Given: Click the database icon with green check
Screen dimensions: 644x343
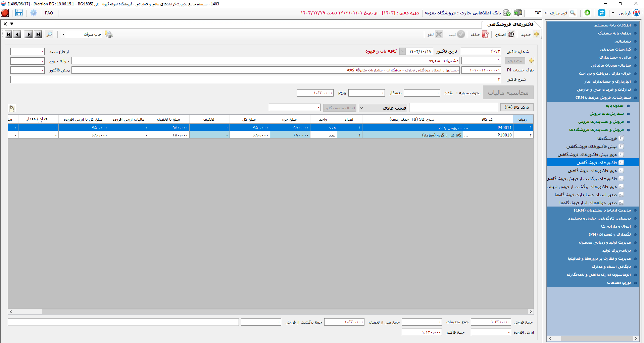Looking at the screenshot, I should point(507,13).
